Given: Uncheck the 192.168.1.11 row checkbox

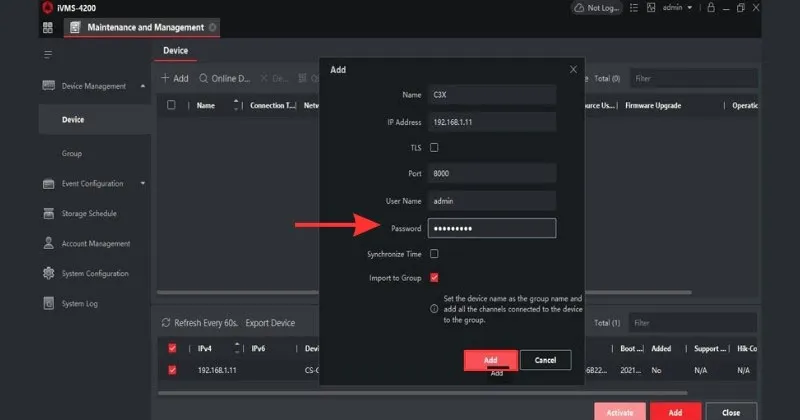Looking at the screenshot, I should point(172,370).
